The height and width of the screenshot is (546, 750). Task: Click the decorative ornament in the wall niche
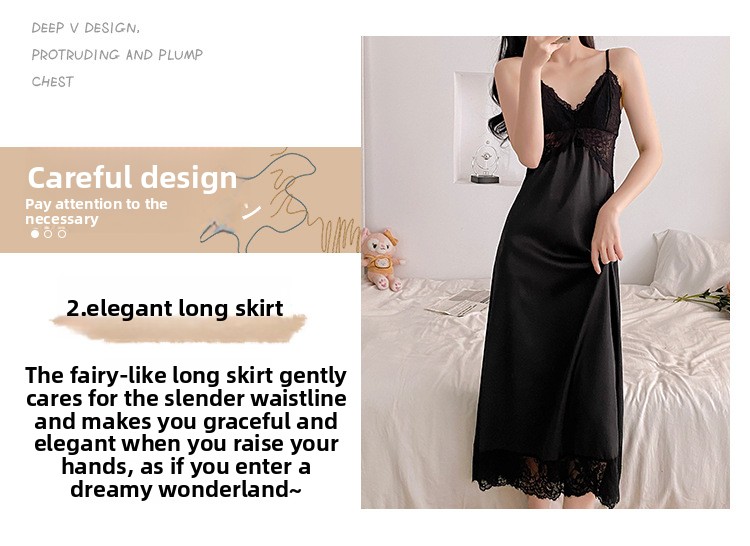pos(485,163)
